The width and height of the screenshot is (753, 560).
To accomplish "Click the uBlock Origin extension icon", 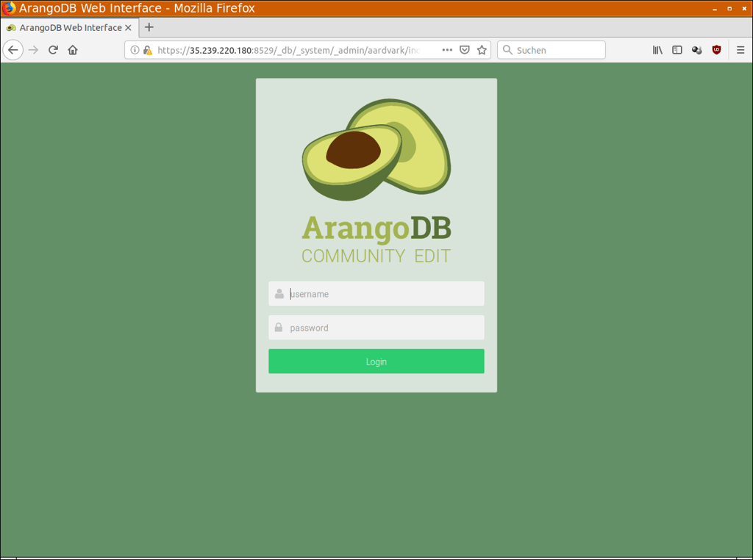I will point(716,49).
